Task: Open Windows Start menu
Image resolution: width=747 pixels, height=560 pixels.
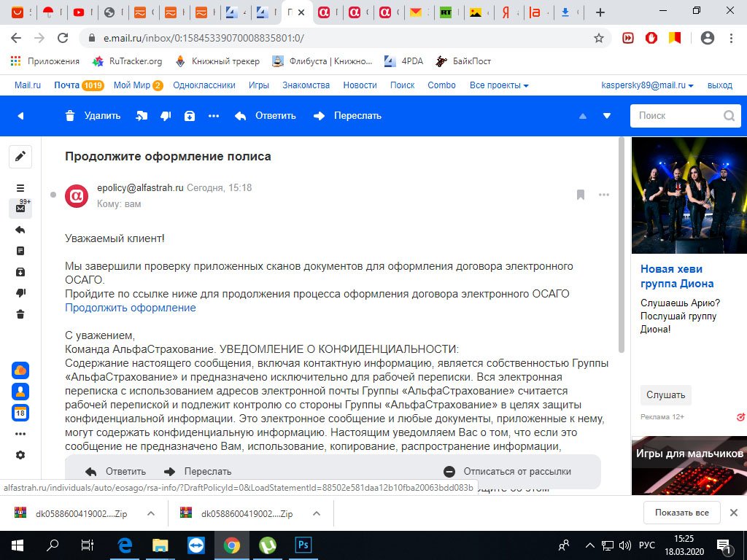Action: coord(18,545)
